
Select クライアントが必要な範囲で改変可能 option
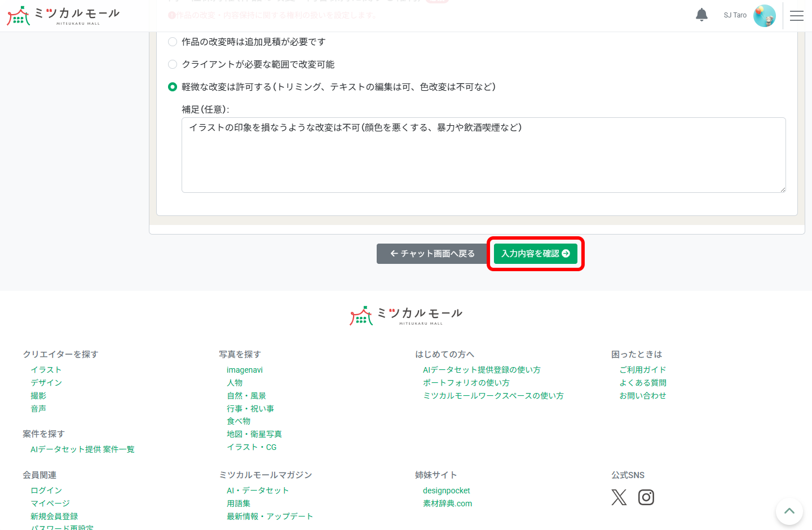point(173,64)
